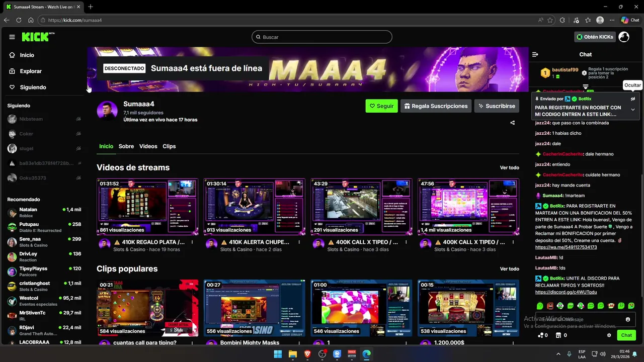This screenshot has height=362, width=644.
Task: Open File Explorer from taskbar
Action: tap(292, 354)
